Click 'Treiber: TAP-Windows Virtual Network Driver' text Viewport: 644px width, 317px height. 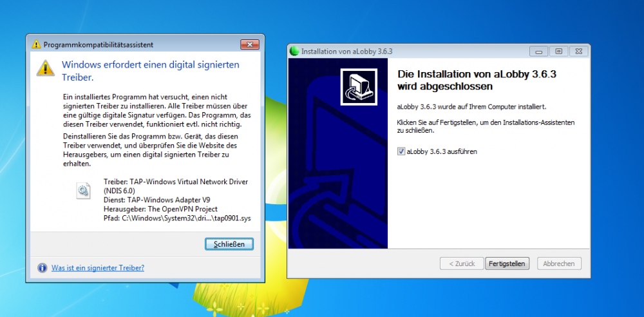(176, 186)
